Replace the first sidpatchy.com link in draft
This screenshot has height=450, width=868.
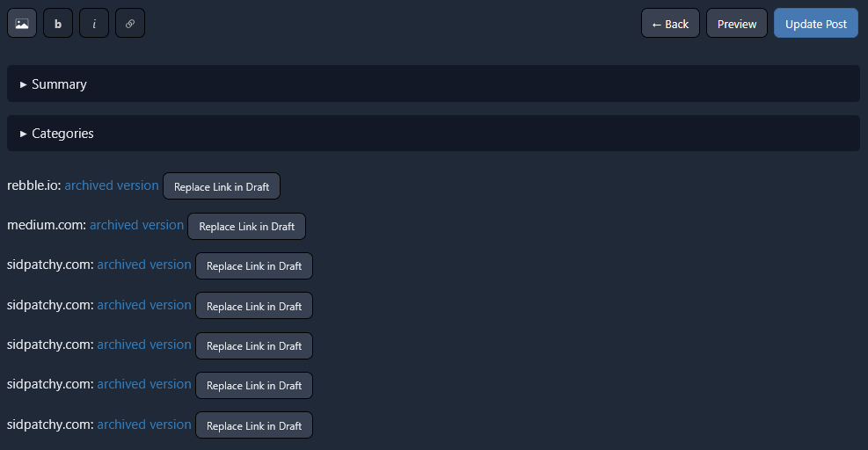[x=254, y=266]
